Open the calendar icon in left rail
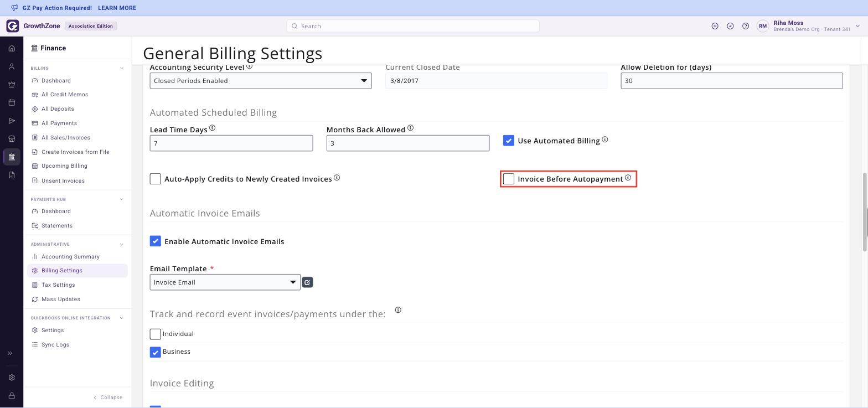Screen dimensions: 868x408 tap(12, 102)
